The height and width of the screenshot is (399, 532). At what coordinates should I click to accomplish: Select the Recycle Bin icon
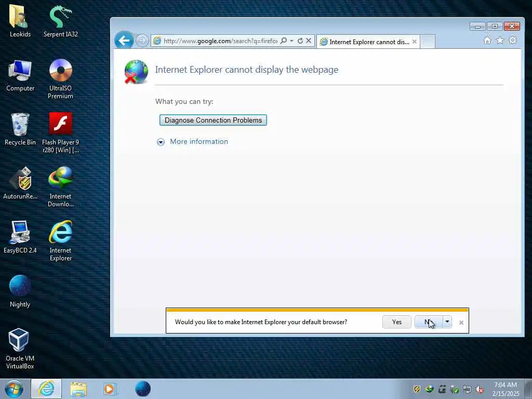pos(20,129)
